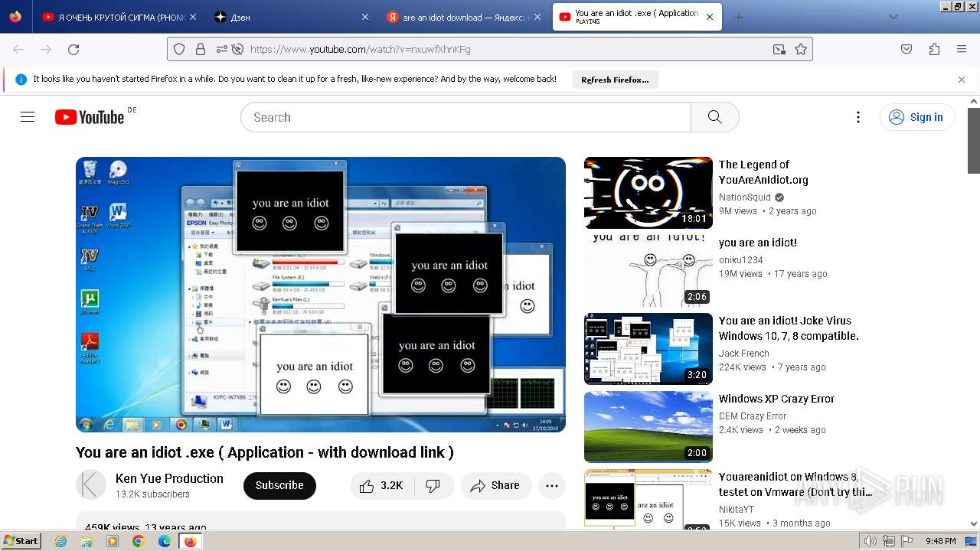Go back to the previous page
The width and height of the screenshot is (980, 551).
coord(18,49)
